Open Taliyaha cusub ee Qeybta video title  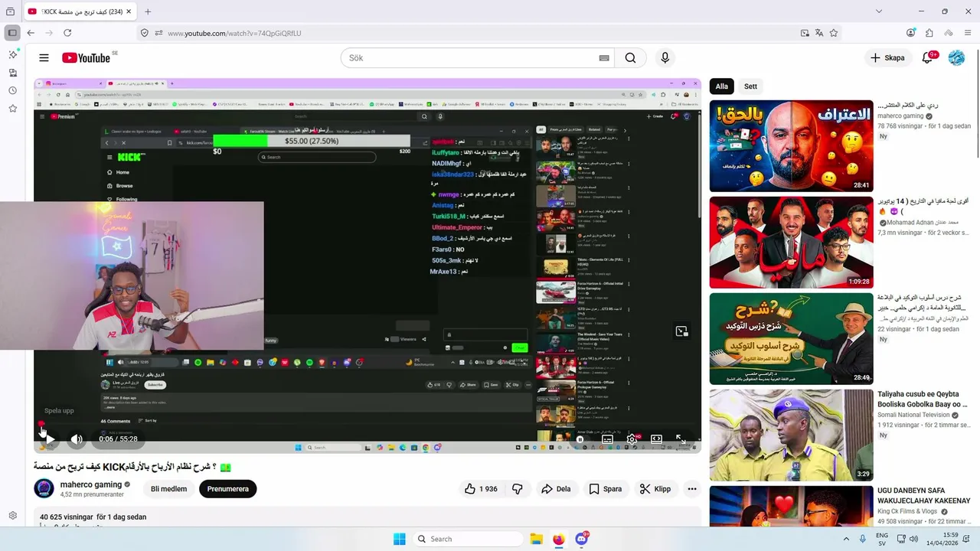[x=923, y=399]
